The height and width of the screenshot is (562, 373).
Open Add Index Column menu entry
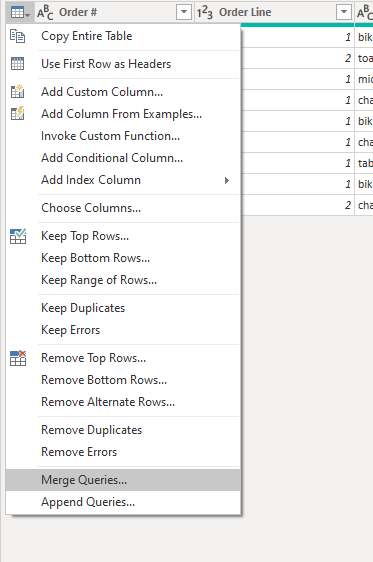(x=123, y=180)
